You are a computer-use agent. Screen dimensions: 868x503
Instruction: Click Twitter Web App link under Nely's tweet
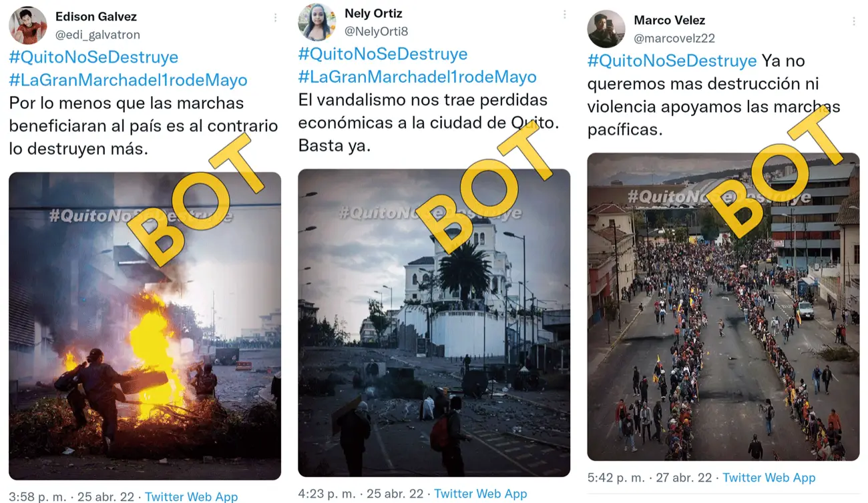pyautogui.click(x=481, y=494)
